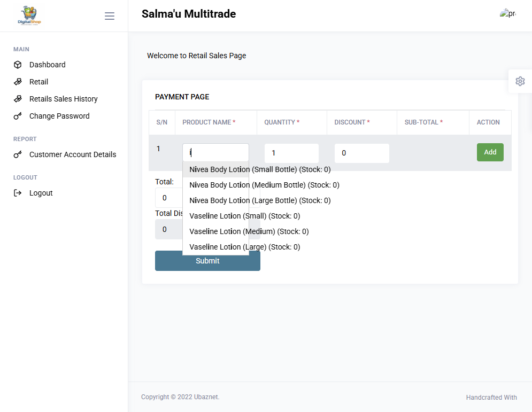Click the Retails Sales History icon
Viewport: 532px width, 412px height.
coord(18,99)
